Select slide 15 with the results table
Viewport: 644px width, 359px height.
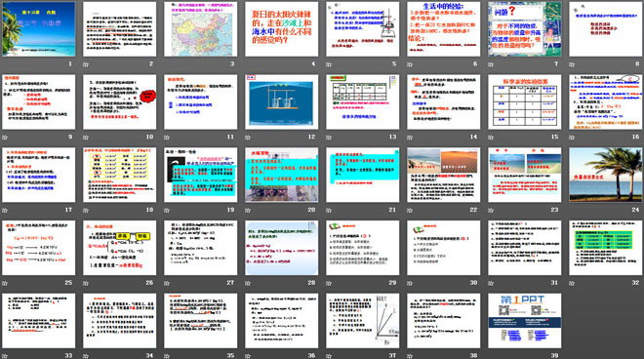[x=525, y=101]
